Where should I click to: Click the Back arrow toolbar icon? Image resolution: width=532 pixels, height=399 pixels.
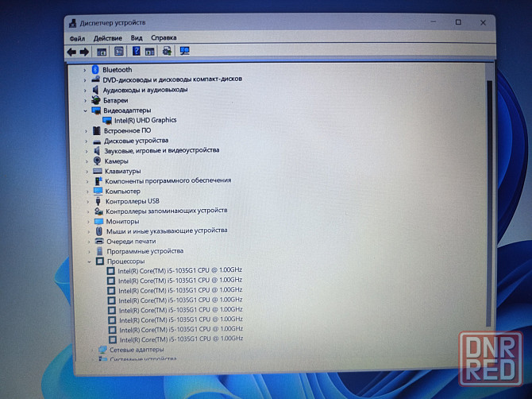click(71, 52)
